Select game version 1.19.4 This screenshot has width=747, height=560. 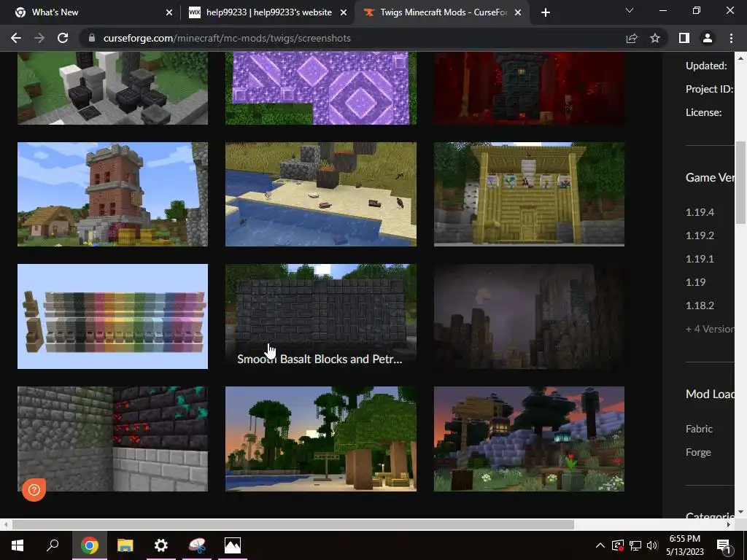coord(700,212)
